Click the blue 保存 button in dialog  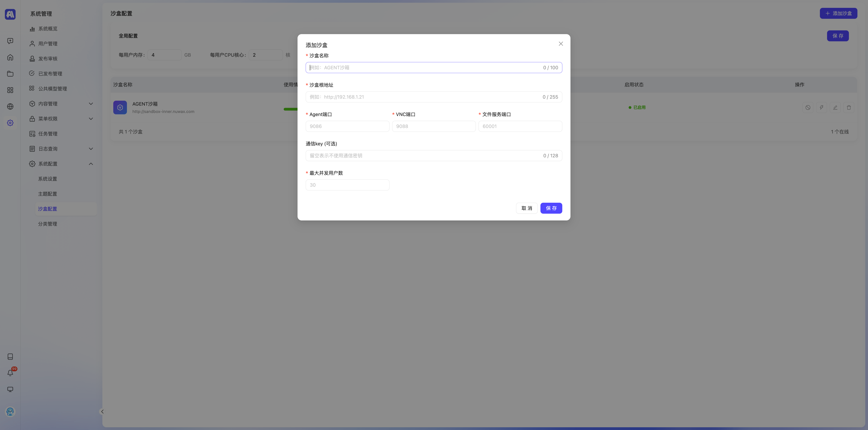[x=551, y=208]
